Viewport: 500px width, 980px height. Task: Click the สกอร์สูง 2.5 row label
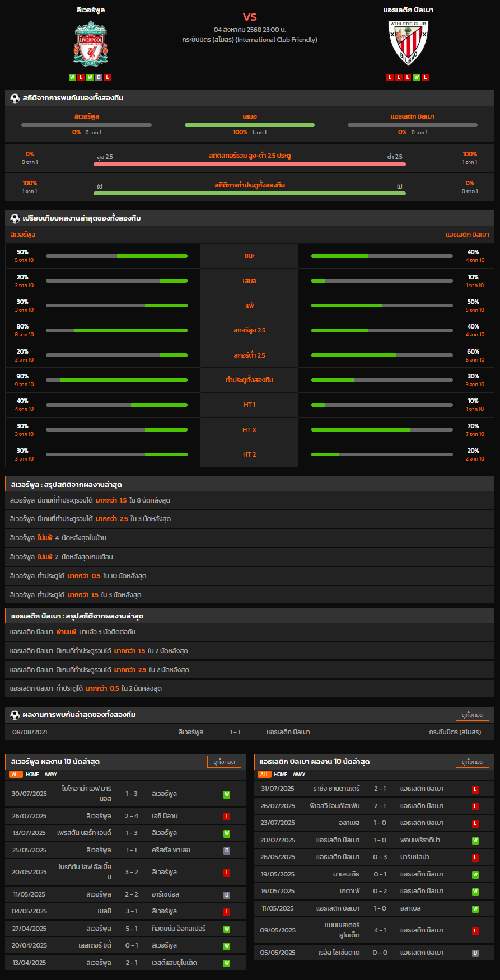(x=250, y=330)
